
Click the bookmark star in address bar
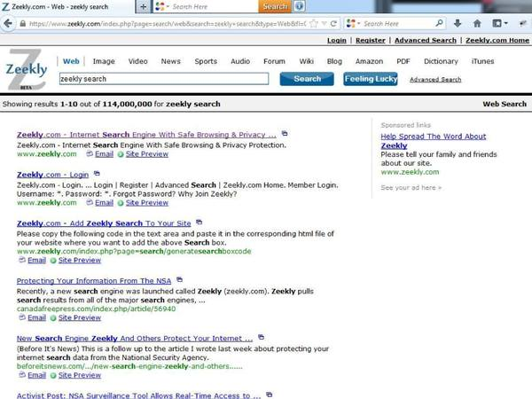pyautogui.click(x=314, y=23)
